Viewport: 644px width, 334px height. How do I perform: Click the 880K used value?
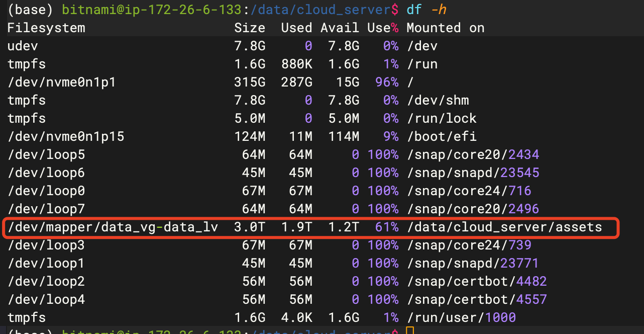296,64
